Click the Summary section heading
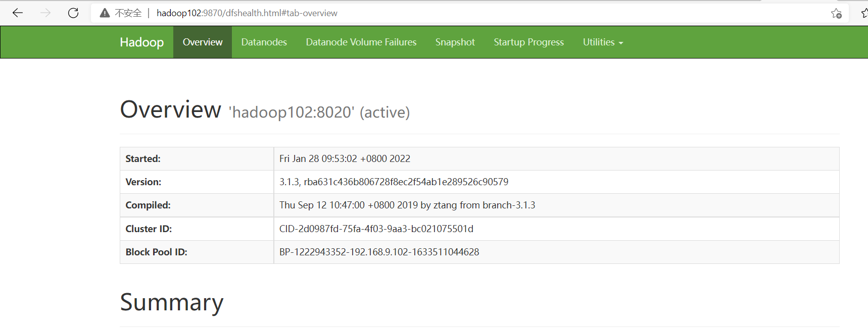The image size is (868, 329). (x=171, y=302)
